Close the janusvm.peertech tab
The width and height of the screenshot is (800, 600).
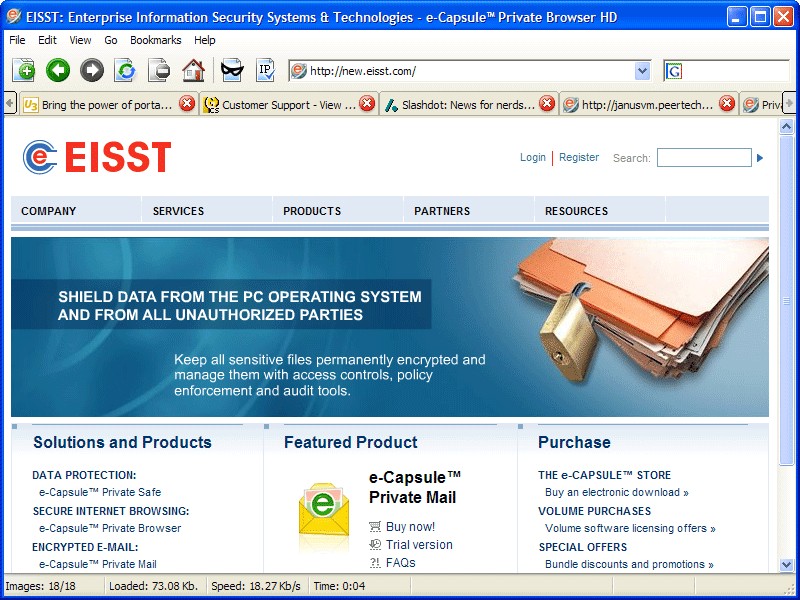tap(727, 104)
